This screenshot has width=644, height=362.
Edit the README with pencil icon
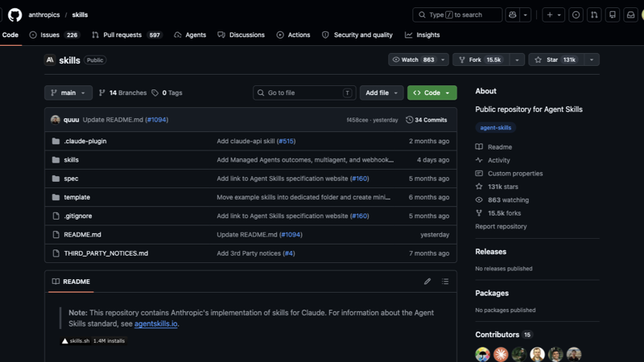click(427, 281)
